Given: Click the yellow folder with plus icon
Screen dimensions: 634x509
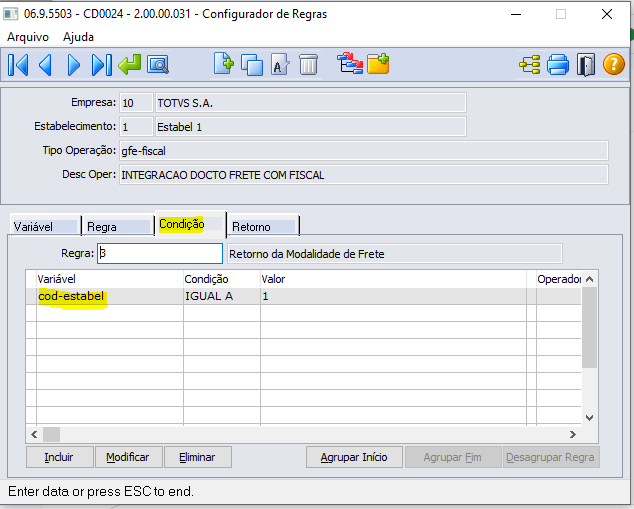Looking at the screenshot, I should coord(378,64).
